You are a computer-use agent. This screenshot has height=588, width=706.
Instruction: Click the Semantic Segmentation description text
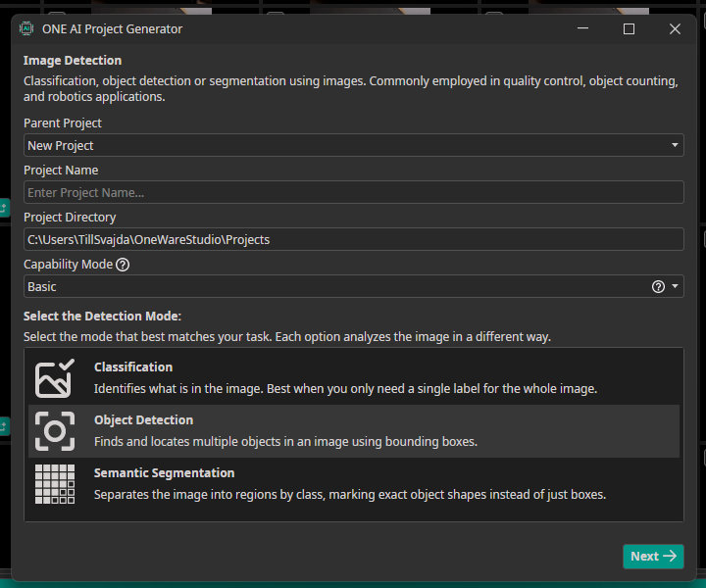[x=349, y=495]
